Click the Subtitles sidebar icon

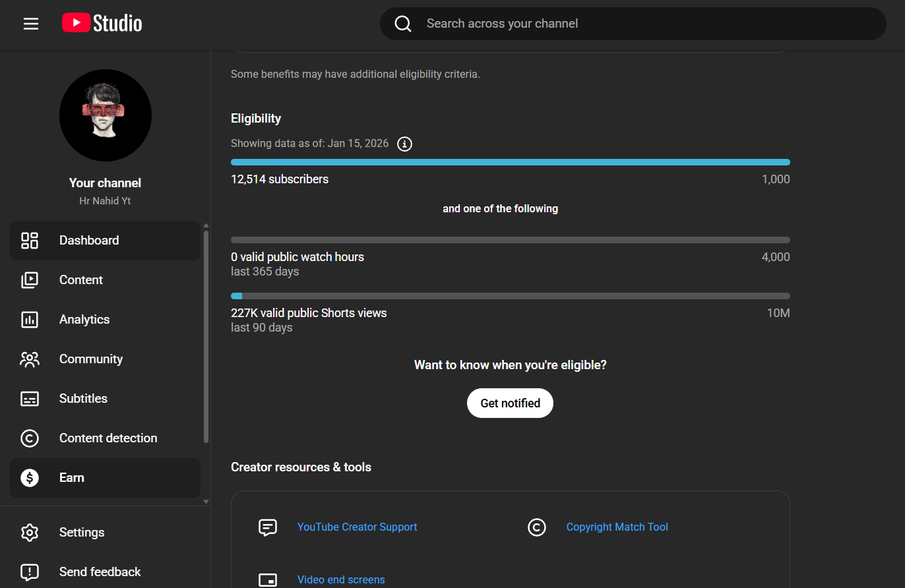[30, 399]
